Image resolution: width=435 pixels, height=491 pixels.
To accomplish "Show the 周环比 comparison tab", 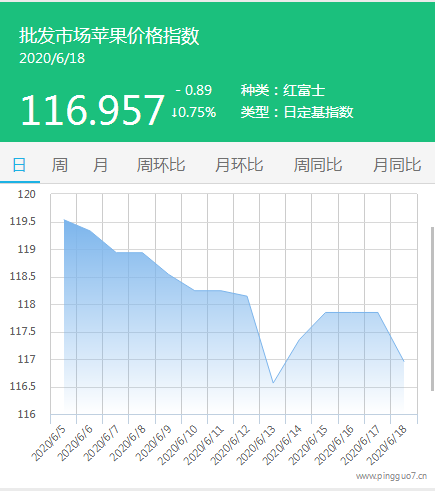I will (161, 165).
